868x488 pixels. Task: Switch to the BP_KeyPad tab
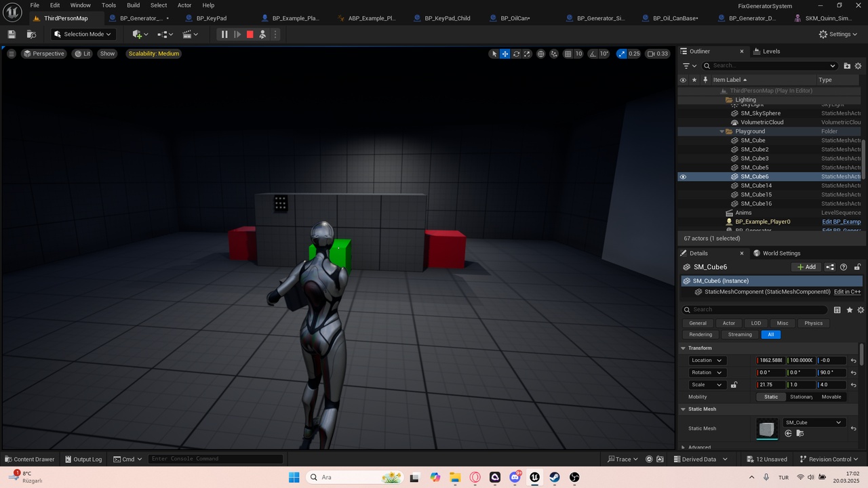[211, 18]
